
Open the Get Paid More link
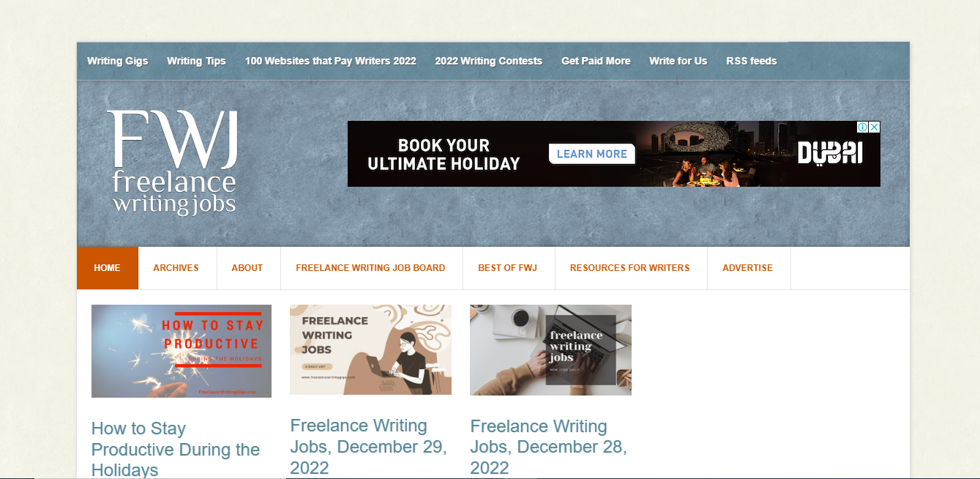596,61
